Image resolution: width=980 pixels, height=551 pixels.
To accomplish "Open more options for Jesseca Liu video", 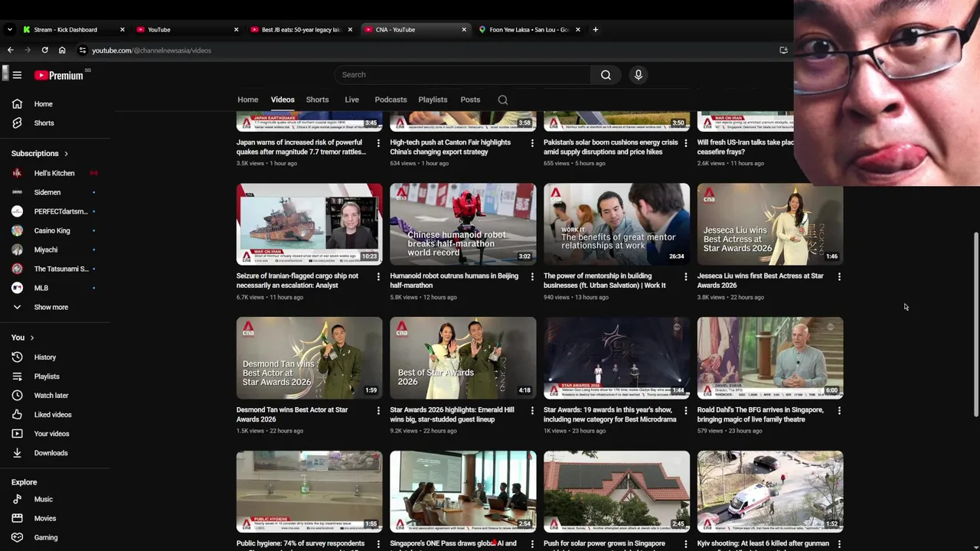I will coord(839,276).
